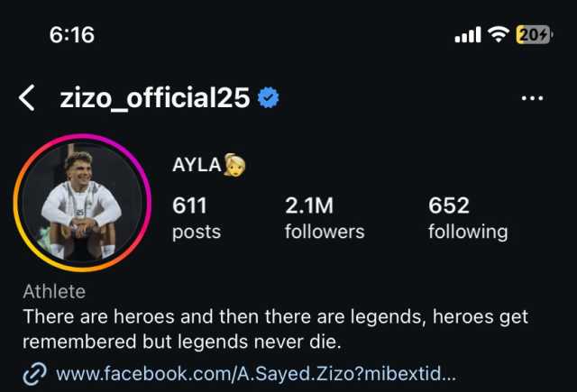Open the story from profile picture
577x392 pixels.
[x=82, y=203]
